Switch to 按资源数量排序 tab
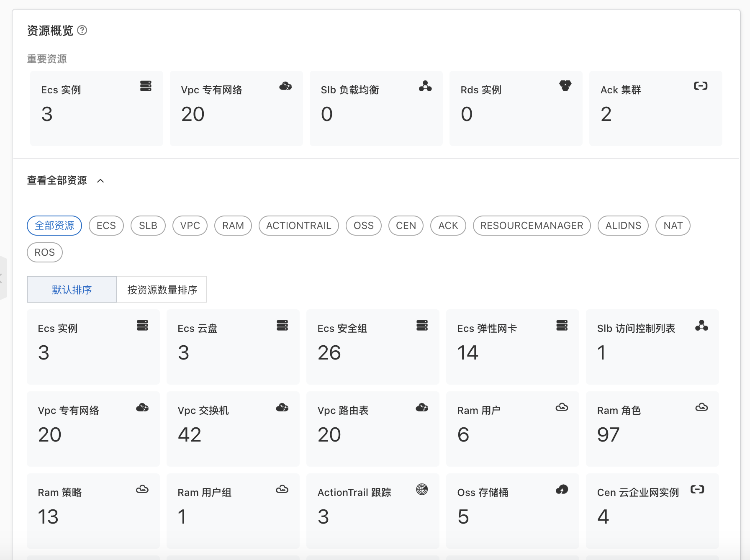750x560 pixels. pyautogui.click(x=162, y=289)
